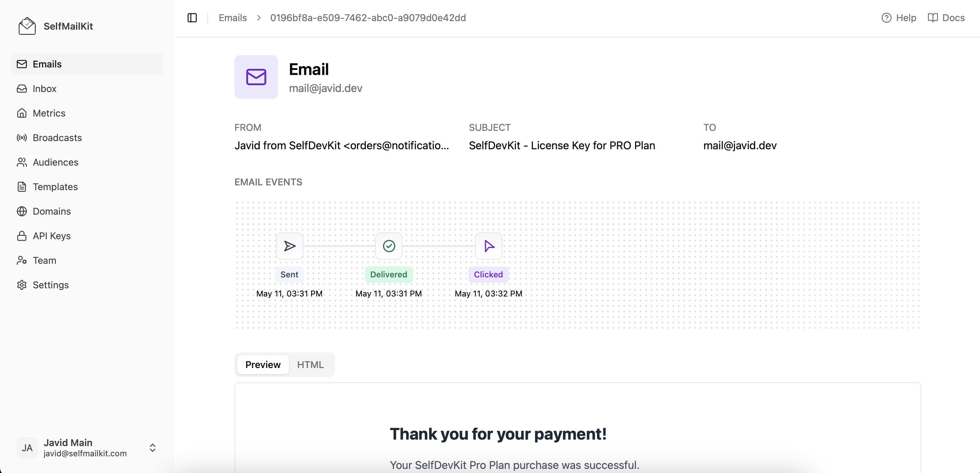This screenshot has width=980, height=473.
Task: Click the subject SelfDevKit - License Key text
Action: pyautogui.click(x=562, y=146)
